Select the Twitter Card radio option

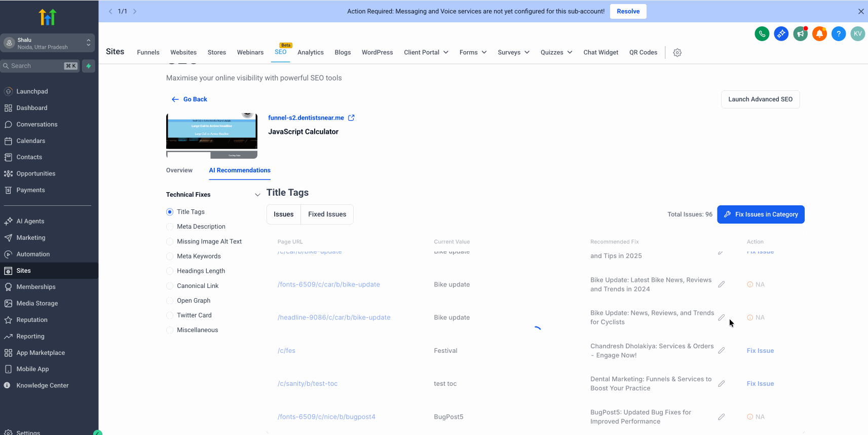tap(170, 315)
